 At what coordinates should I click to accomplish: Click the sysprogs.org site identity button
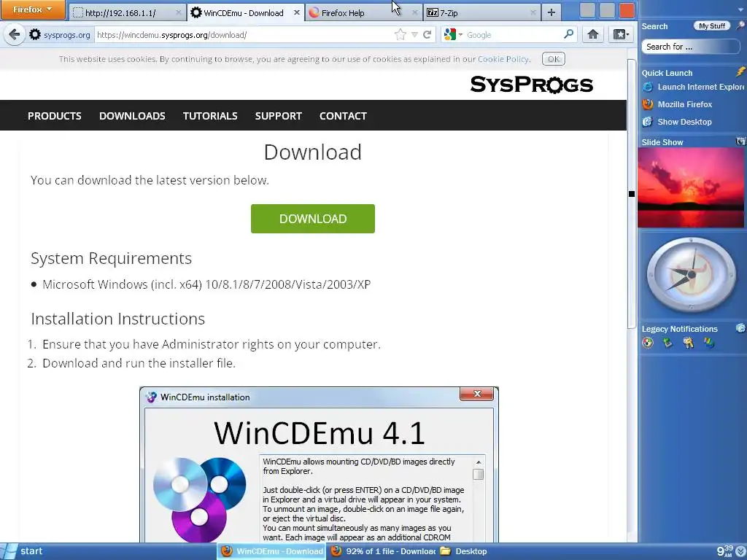point(60,35)
